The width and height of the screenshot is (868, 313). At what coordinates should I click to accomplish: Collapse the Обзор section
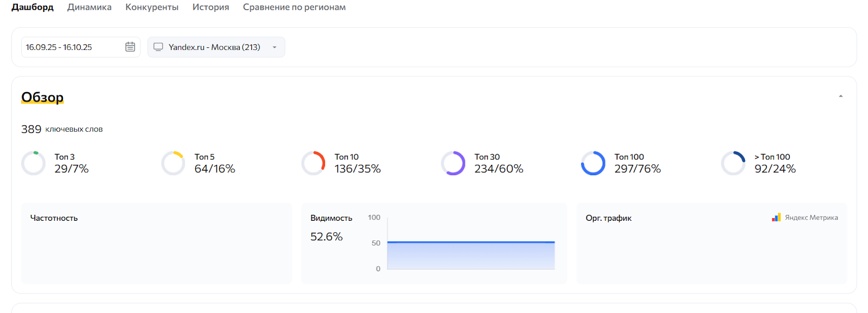pyautogui.click(x=840, y=96)
